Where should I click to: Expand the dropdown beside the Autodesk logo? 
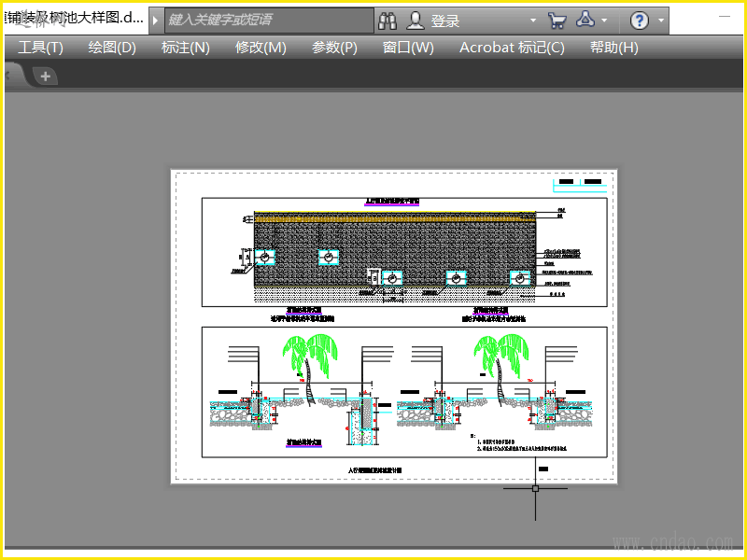pyautogui.click(x=605, y=20)
